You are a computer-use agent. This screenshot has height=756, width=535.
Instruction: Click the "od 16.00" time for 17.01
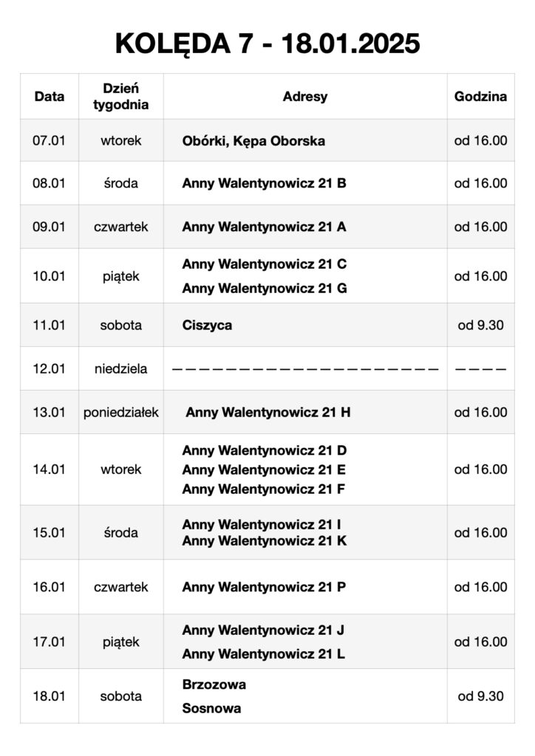[x=480, y=642]
